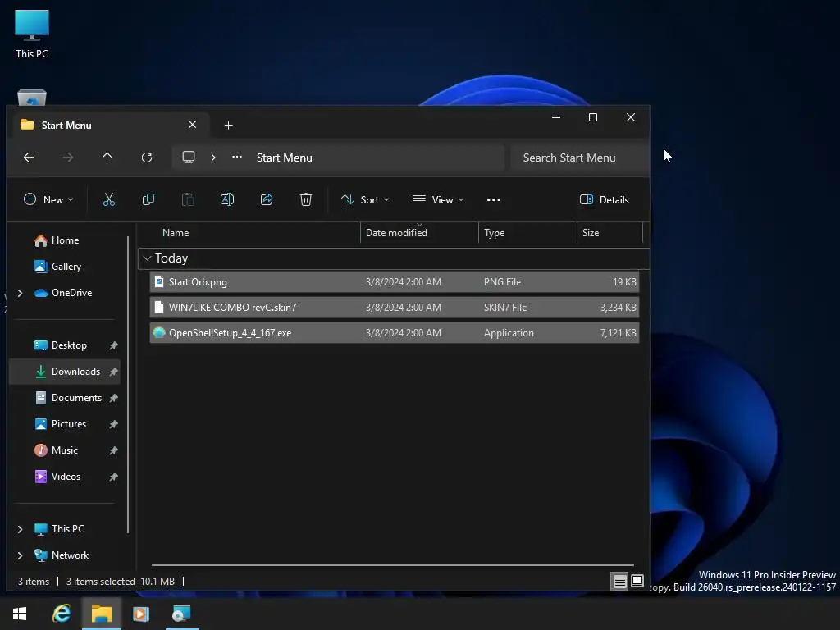
Task: Select OpenShellSetup_4_4_167.exe file
Action: point(395,333)
